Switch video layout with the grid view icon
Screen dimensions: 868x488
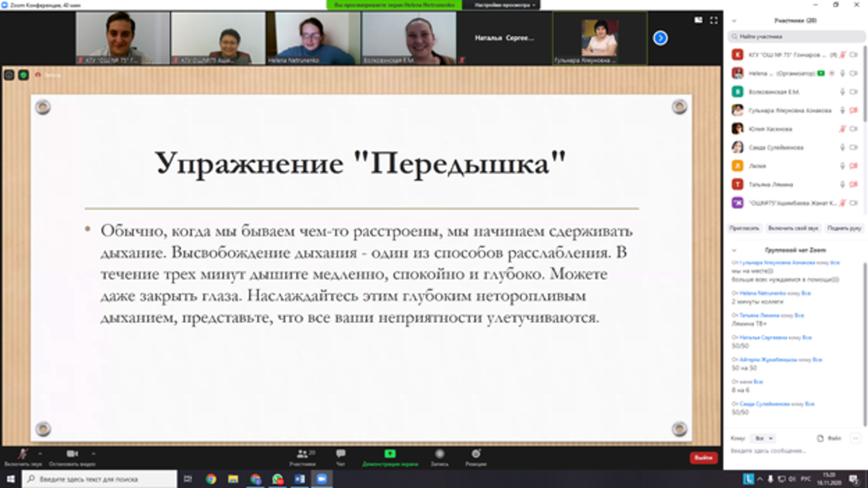698,20
